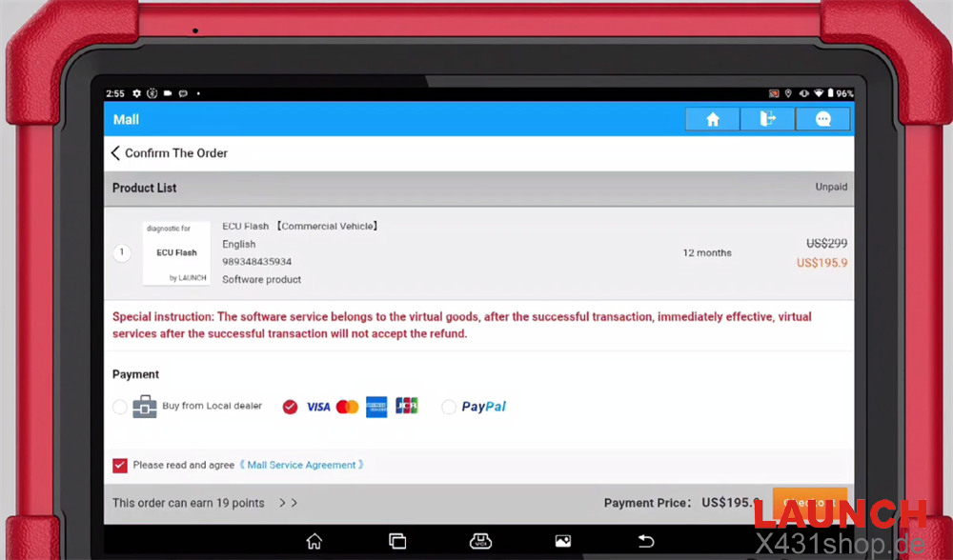Choose PayPal as the payment method

coord(449,407)
